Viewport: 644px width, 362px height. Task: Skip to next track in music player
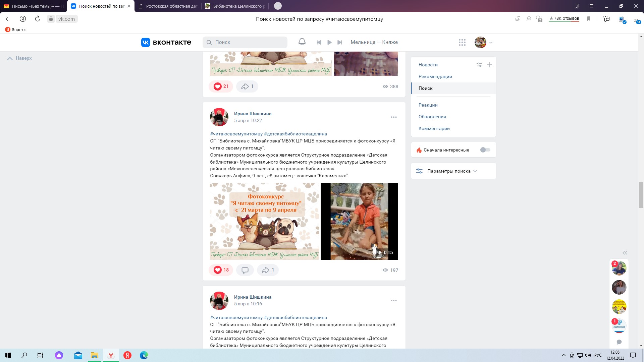340,42
